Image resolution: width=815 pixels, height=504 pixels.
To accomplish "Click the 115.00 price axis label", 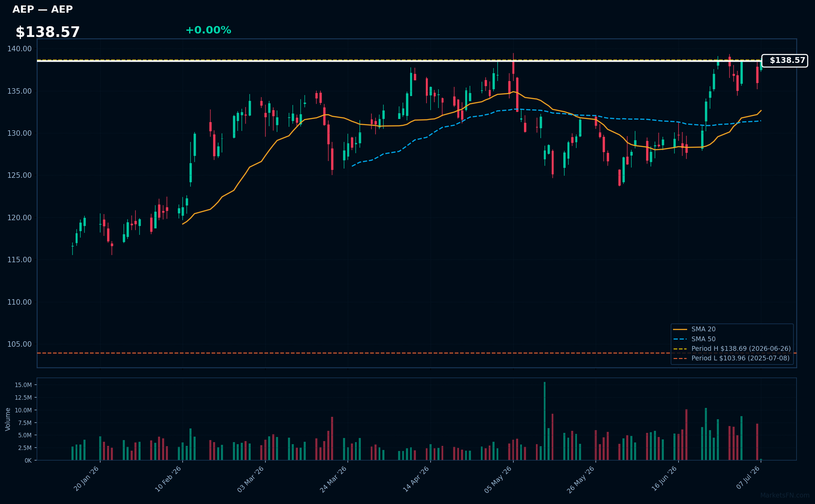I will pyautogui.click(x=19, y=260).
